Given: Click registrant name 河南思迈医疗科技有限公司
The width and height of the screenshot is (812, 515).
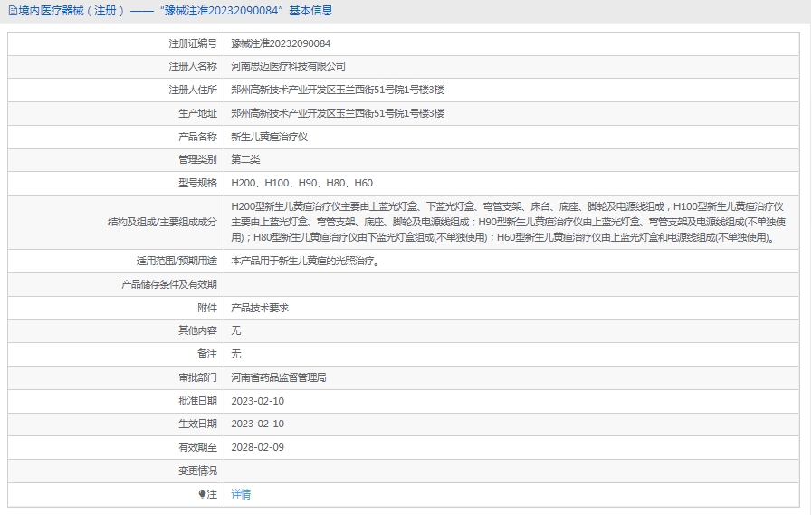Looking at the screenshot, I should click(288, 66).
